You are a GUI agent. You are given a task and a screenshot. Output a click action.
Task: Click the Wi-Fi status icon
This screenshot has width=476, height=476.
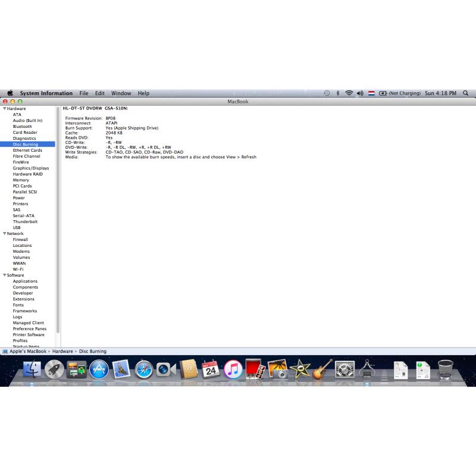click(x=349, y=93)
